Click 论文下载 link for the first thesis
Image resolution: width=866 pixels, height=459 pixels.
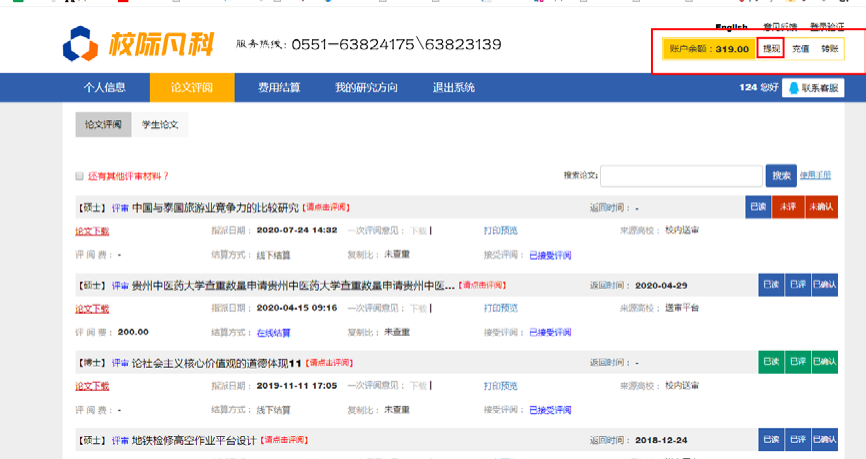92,230
